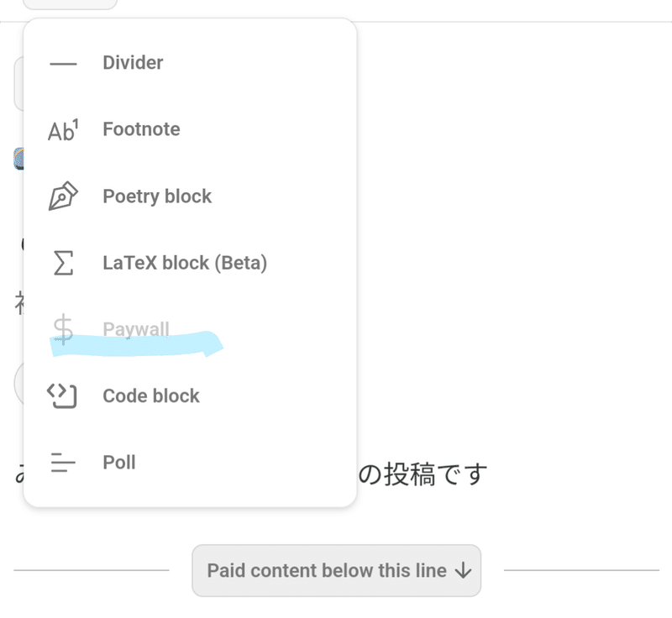The image size is (672, 618).
Task: Click the Japanese text の投稿です
Action: click(423, 474)
